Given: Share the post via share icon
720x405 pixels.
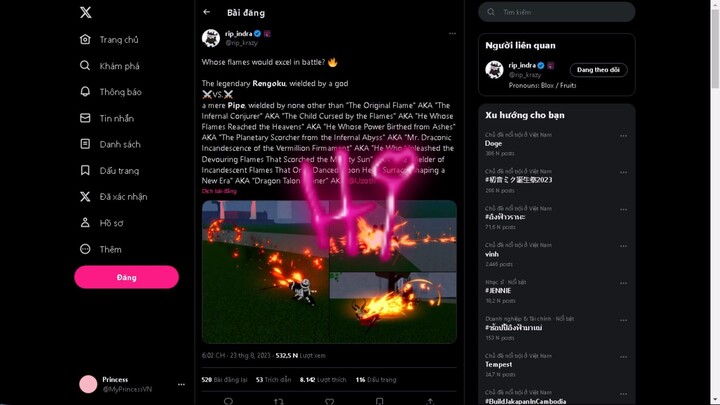Looking at the screenshot, I should 430,401.
